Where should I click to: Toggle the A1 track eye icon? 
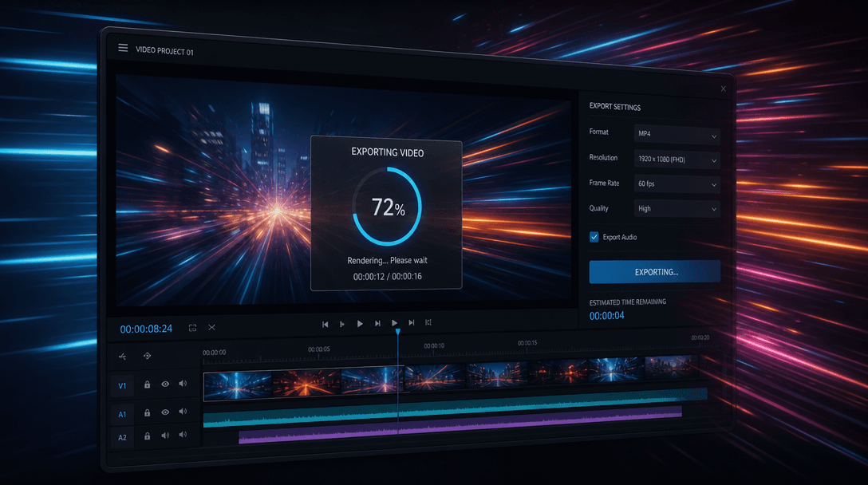pyautogui.click(x=165, y=412)
